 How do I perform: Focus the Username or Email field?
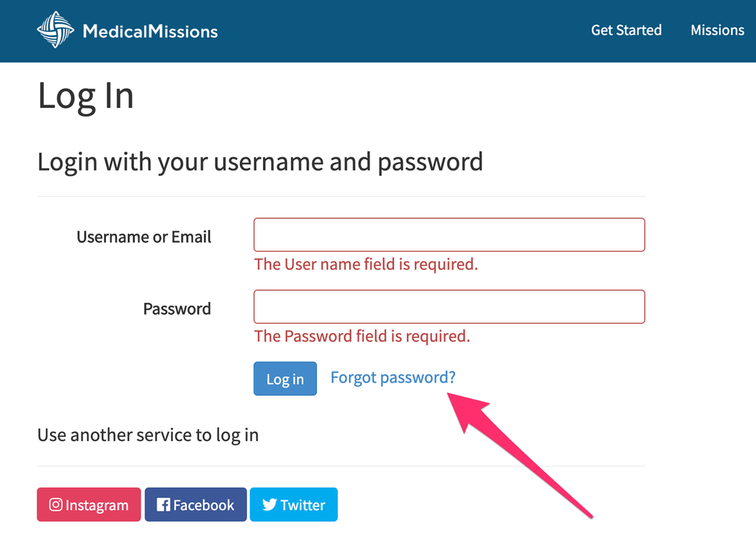coord(449,235)
